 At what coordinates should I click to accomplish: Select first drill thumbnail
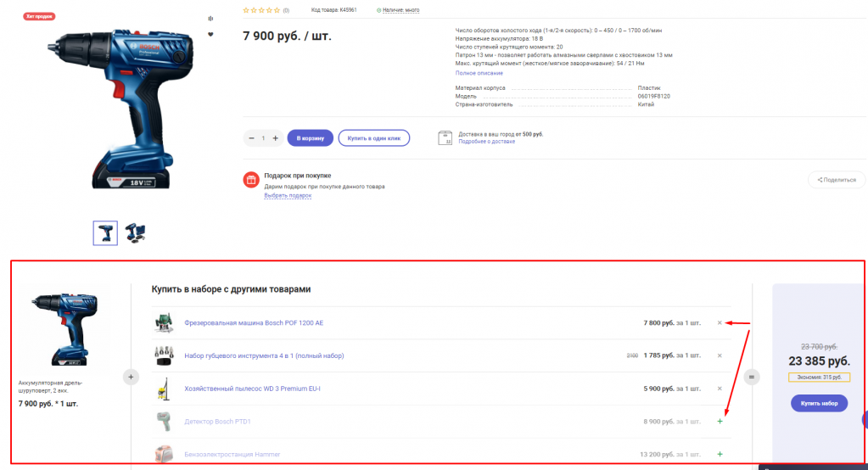105,233
